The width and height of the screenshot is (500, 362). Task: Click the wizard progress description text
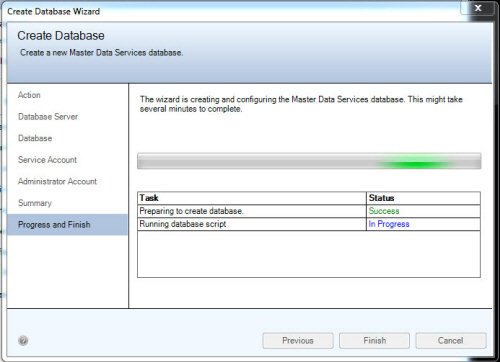[301, 104]
